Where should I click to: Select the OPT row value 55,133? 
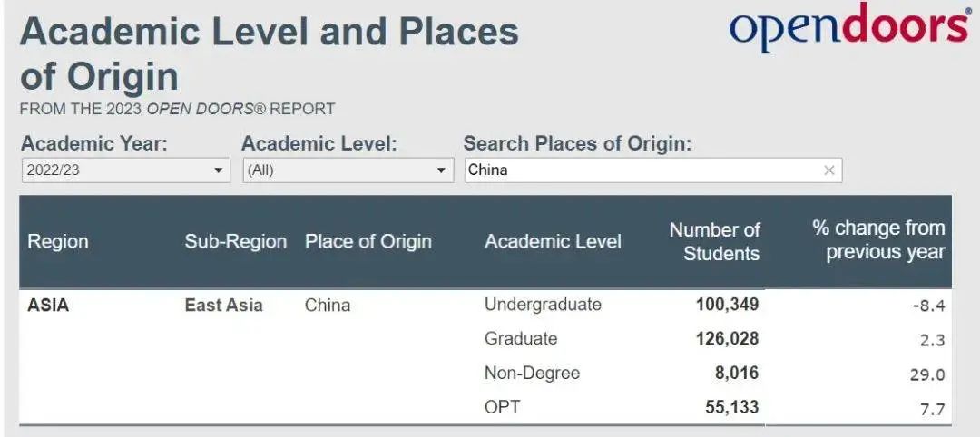pos(734,408)
